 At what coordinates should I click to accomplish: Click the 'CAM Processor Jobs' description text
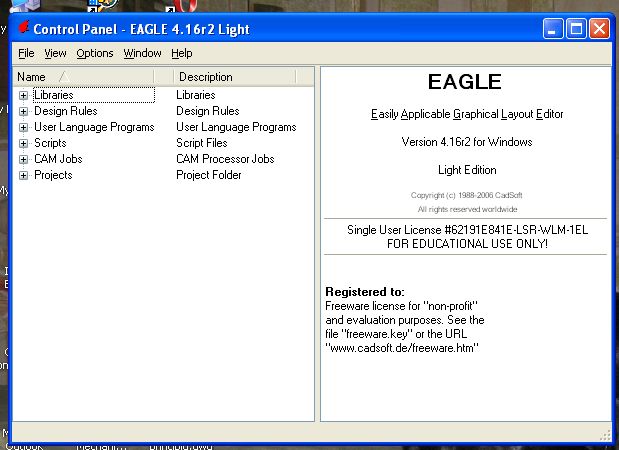[x=225, y=159]
